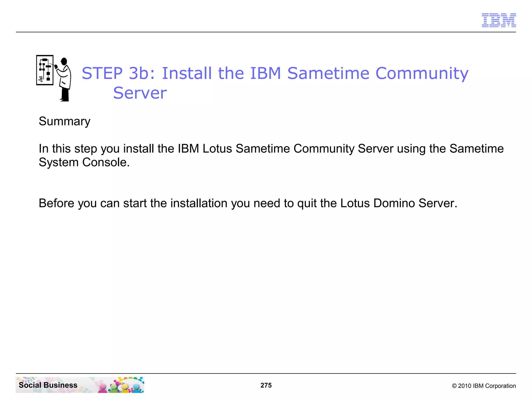Click the paragraph starting 'In this step you install'
Viewport: 532px width, 399px height.
tap(271, 155)
